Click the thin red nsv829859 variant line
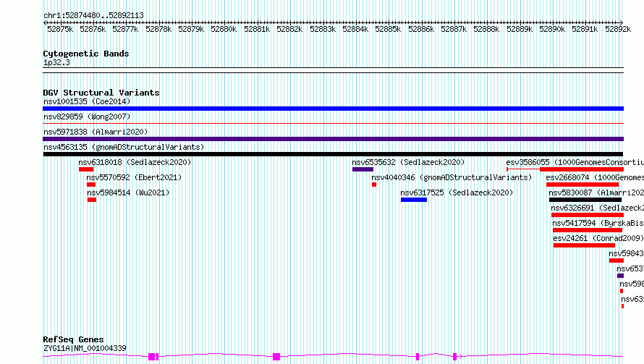644x364 pixels. point(333,123)
